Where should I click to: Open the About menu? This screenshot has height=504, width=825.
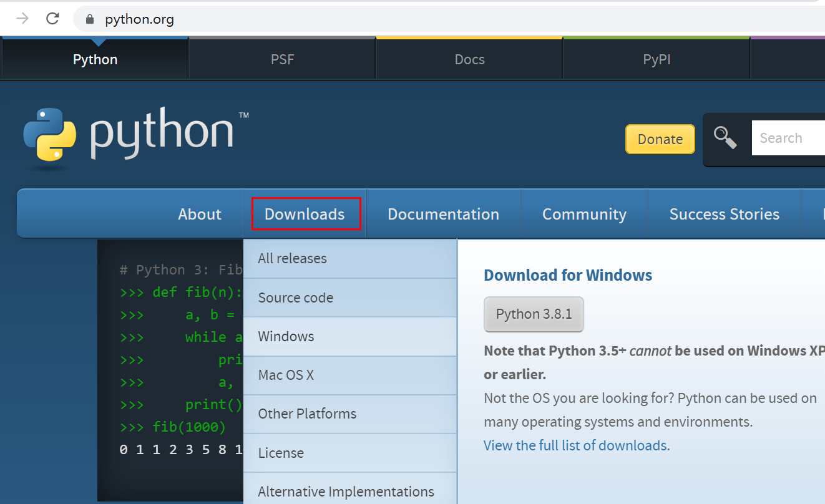pos(200,214)
